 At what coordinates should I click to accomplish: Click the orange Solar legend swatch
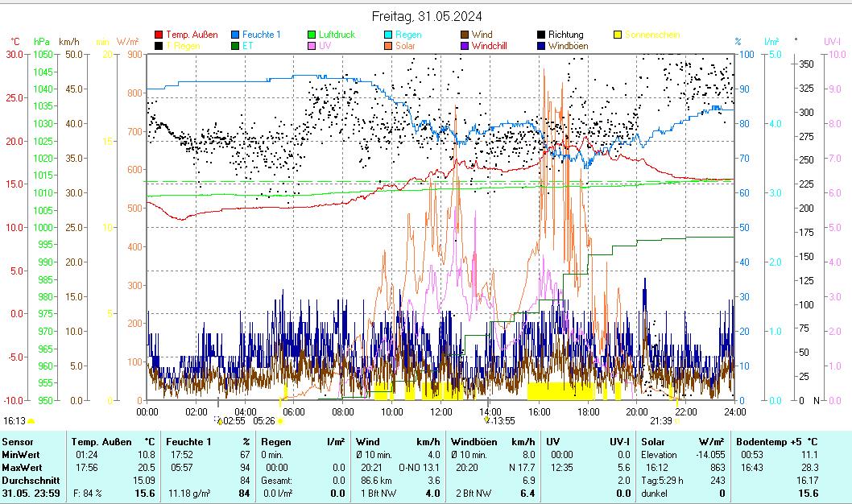coord(388,46)
